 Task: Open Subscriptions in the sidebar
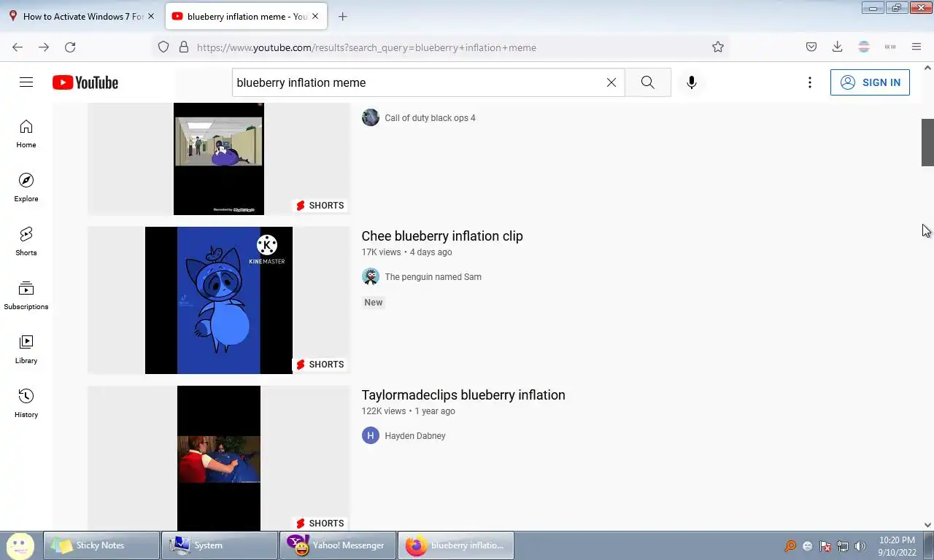(x=26, y=296)
